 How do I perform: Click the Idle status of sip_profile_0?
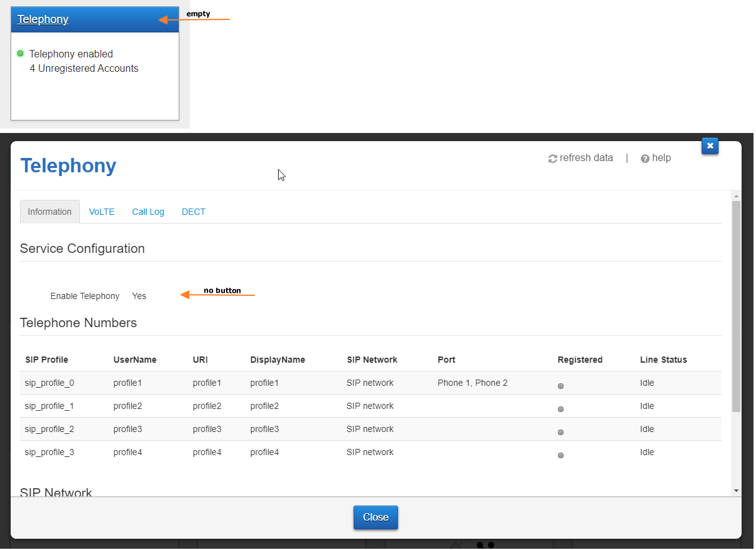click(647, 383)
